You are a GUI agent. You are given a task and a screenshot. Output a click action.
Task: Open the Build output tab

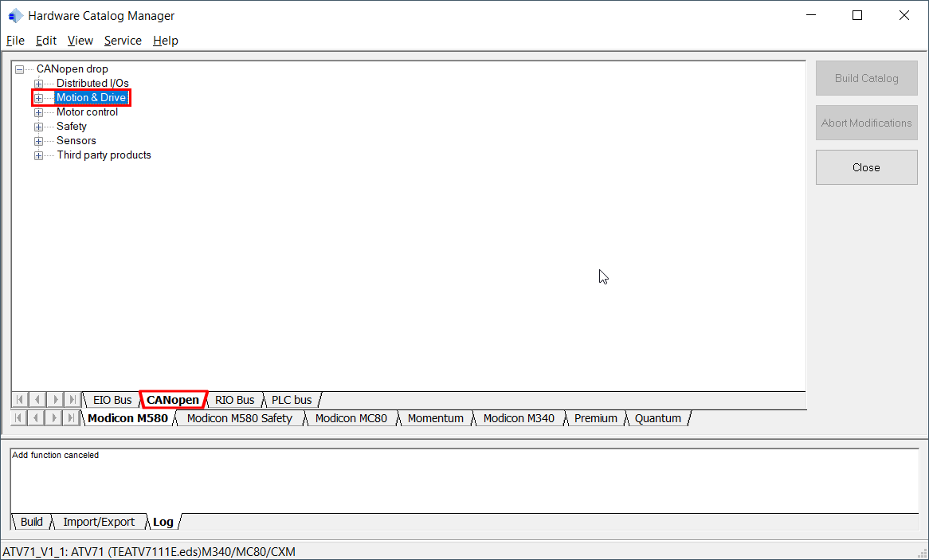click(x=31, y=522)
